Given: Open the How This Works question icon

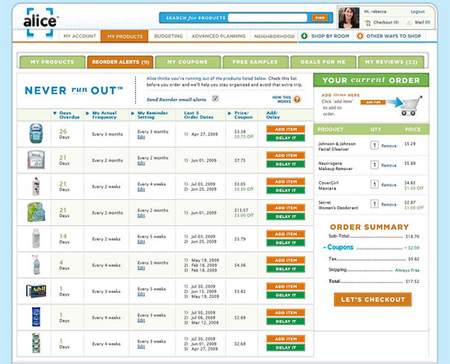Looking at the screenshot, I should pos(297,99).
